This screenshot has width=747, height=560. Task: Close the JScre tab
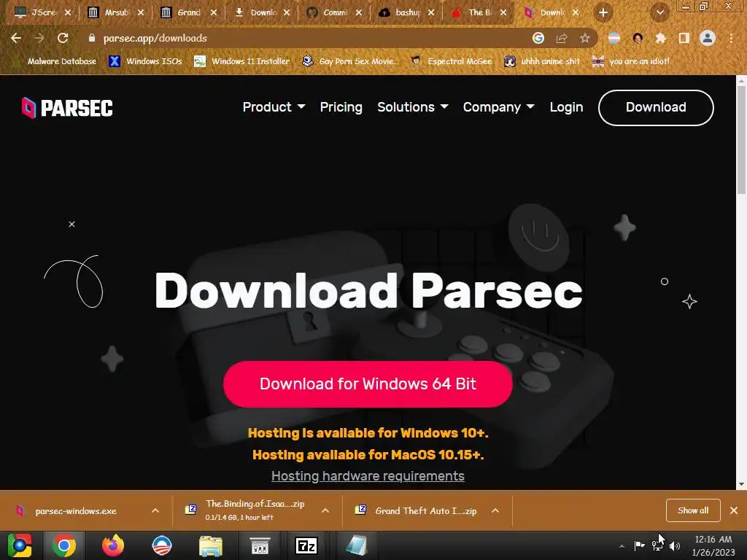point(68,13)
